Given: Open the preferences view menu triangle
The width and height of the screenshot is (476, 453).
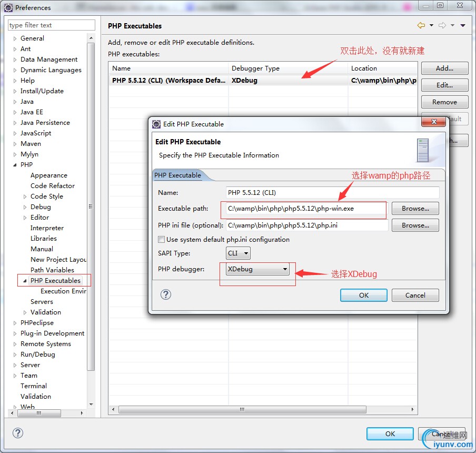Looking at the screenshot, I should [x=463, y=25].
